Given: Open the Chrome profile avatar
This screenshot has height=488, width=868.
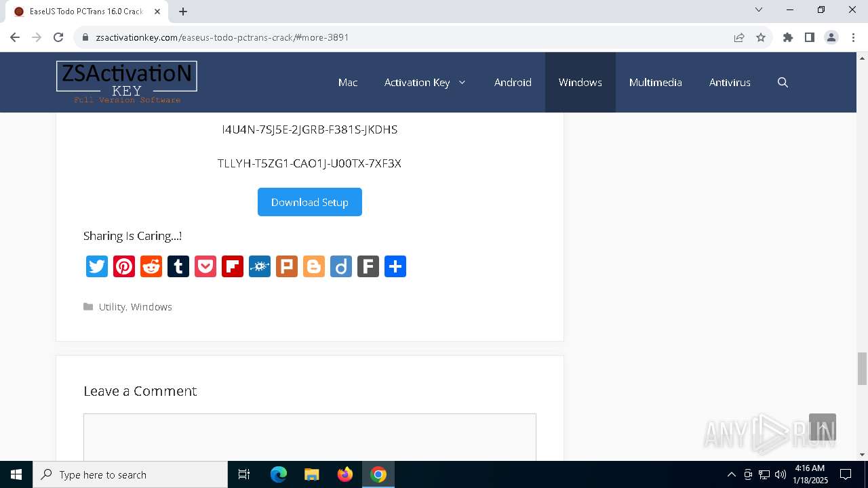Looking at the screenshot, I should [831, 37].
